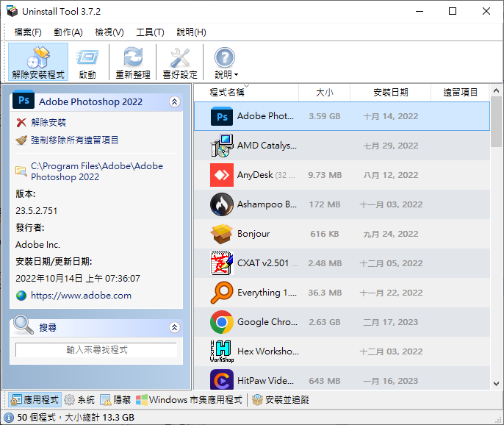Viewport: 504px width, 425px height.
Task: Click the AnyDesk size 9.73 MB
Action: tap(325, 175)
